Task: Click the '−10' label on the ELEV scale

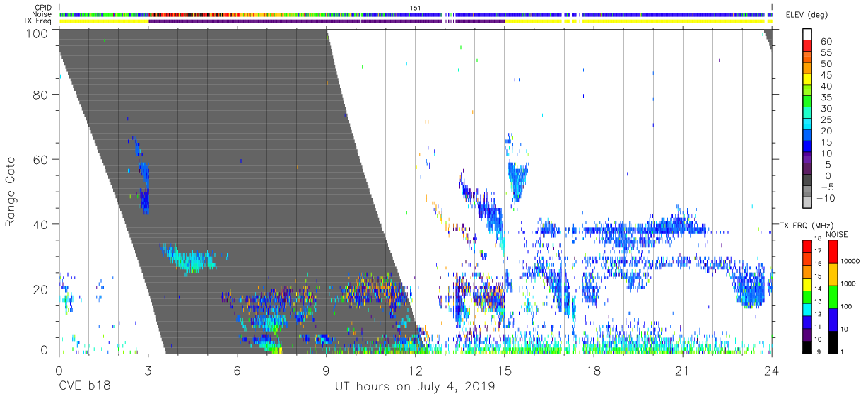Action: tap(827, 198)
